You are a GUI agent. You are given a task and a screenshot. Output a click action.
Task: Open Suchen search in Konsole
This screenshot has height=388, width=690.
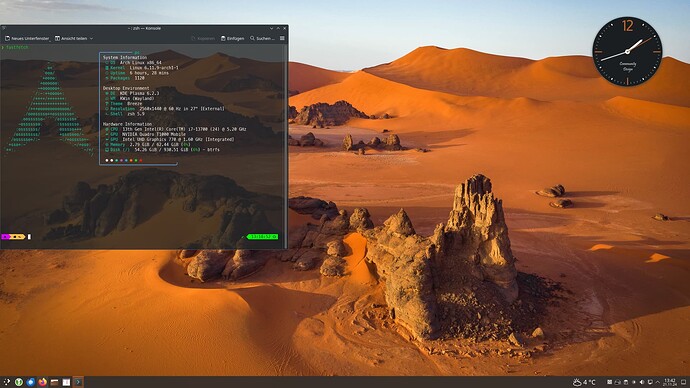tap(262, 38)
